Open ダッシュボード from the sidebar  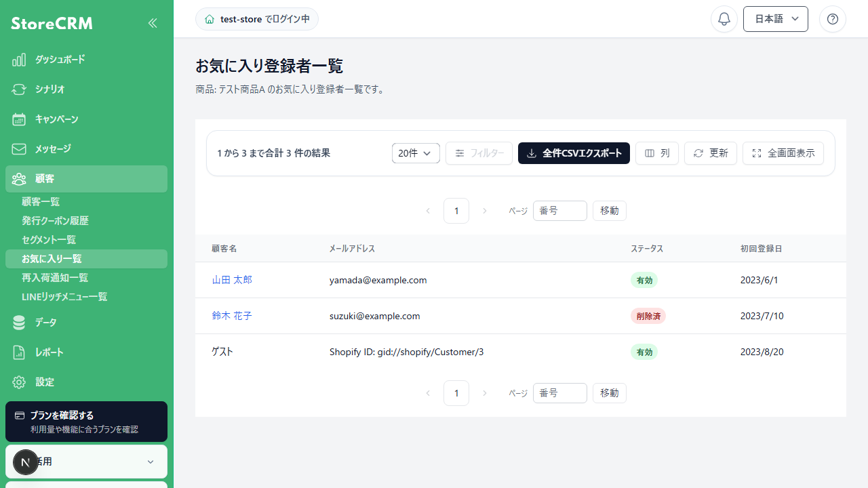[86, 60]
